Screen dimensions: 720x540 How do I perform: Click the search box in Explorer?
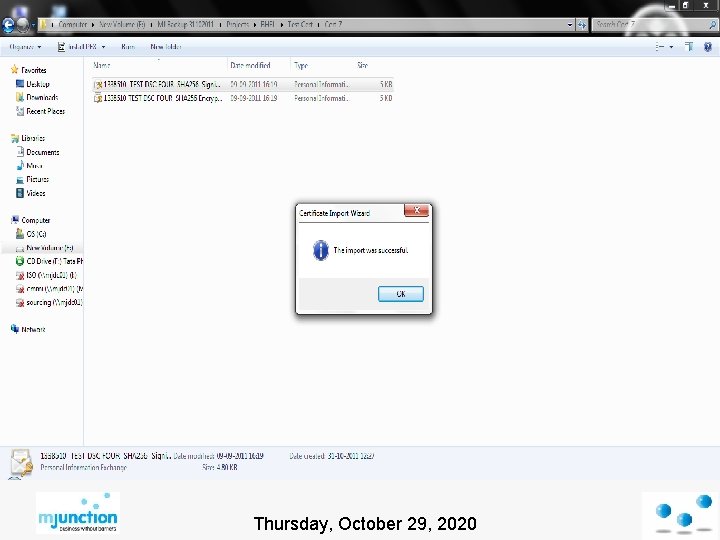click(649, 24)
